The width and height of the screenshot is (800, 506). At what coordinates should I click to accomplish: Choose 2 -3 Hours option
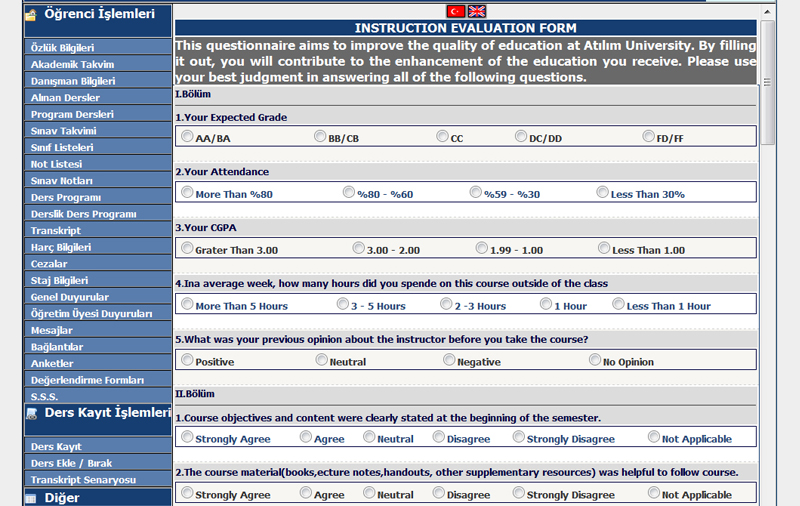pos(446,304)
